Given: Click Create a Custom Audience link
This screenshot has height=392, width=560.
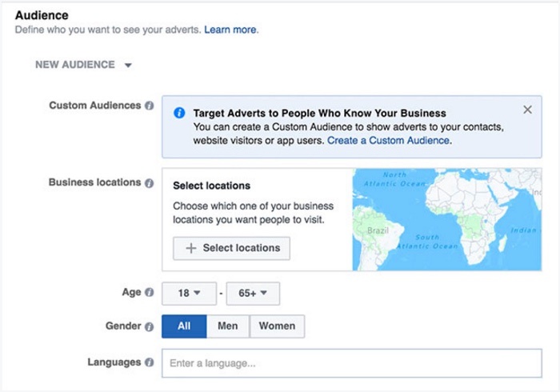Looking at the screenshot, I should tap(388, 141).
